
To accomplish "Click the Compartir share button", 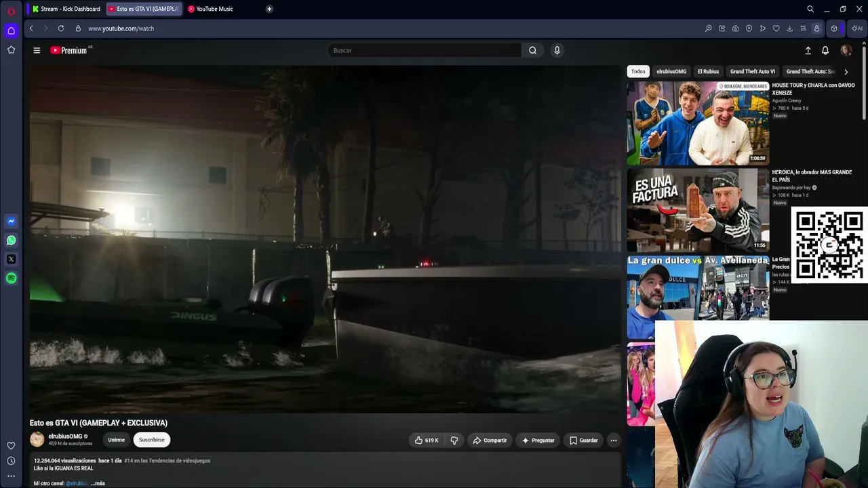I will tap(490, 441).
